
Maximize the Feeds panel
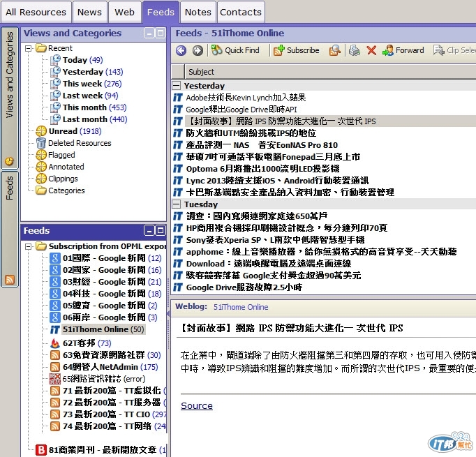click(161, 231)
